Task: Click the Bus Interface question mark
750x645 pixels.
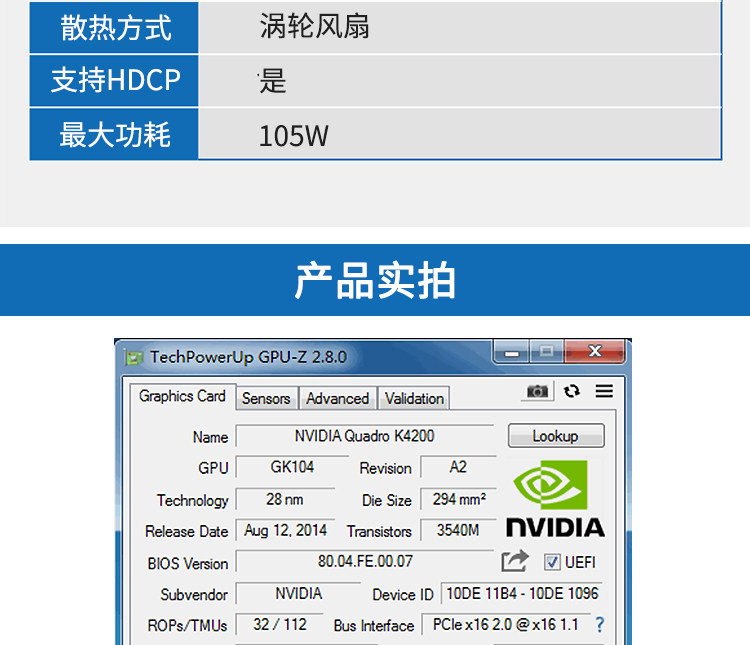Action: [x=599, y=624]
